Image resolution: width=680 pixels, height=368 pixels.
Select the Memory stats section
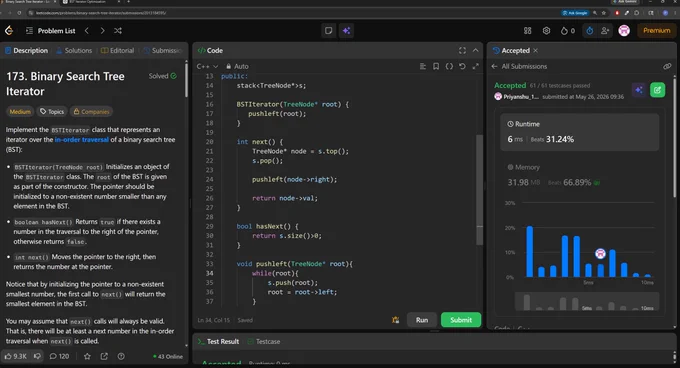(580, 175)
